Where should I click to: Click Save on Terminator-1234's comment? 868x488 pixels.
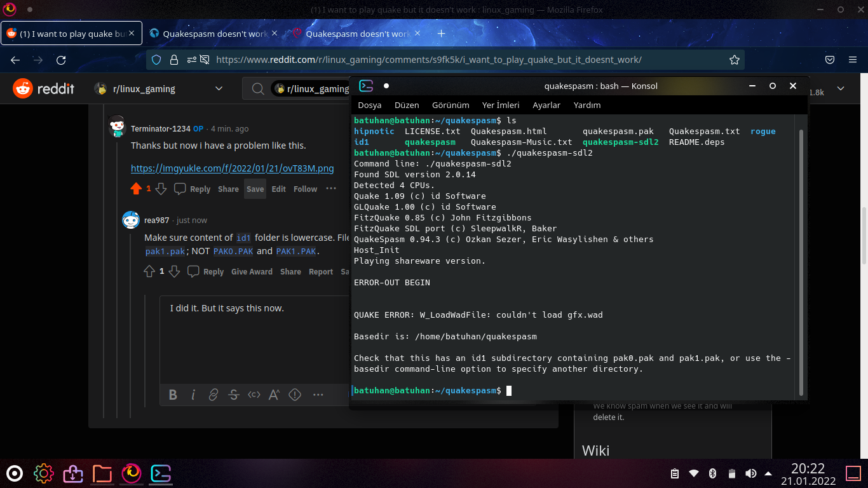coord(255,189)
